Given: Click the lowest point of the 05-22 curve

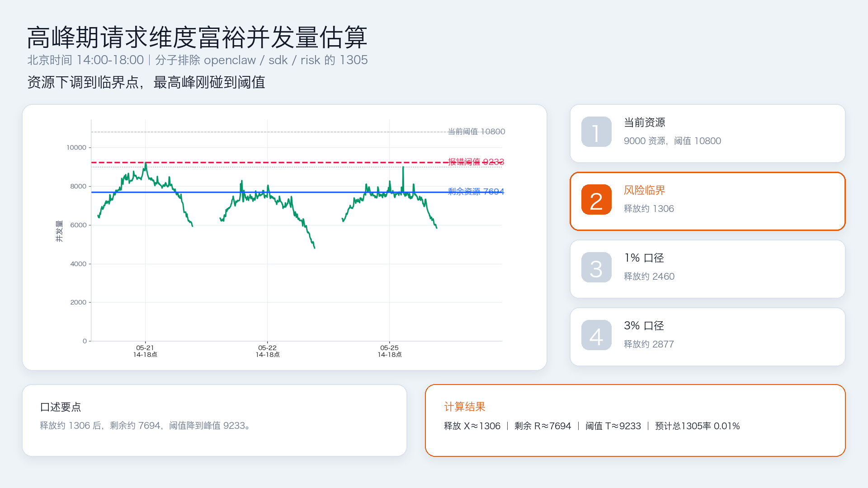Looking at the screenshot, I should pos(314,248).
